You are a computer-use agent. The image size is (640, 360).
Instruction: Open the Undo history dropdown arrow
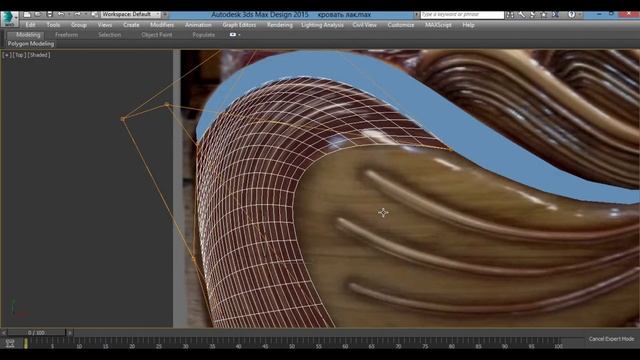tap(69, 14)
